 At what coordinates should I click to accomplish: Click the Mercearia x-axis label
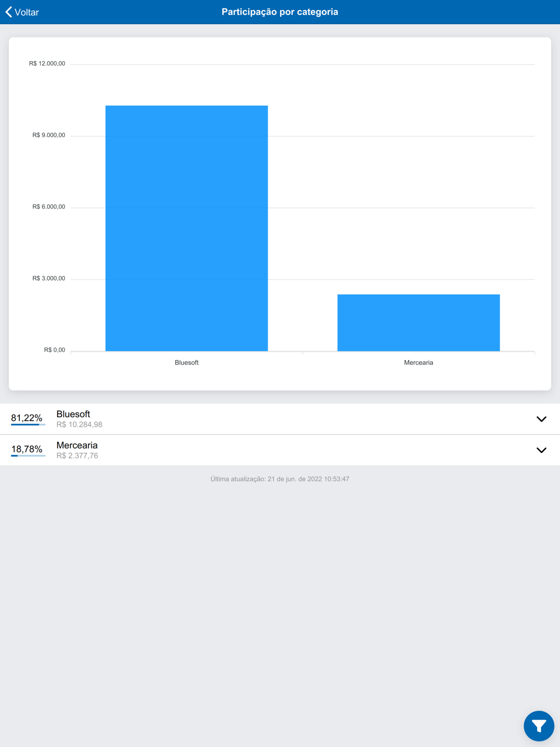click(418, 363)
